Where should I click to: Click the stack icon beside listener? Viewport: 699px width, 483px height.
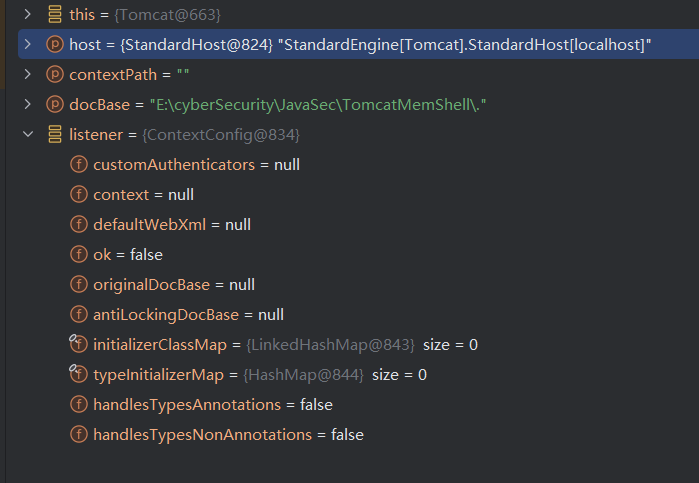(54, 135)
